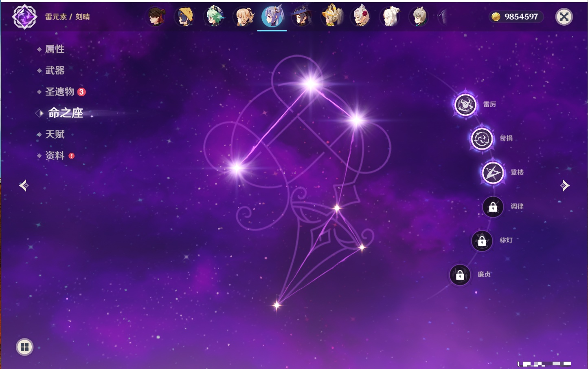
Task: Open the locked 廉贞 constellation node
Action: (x=460, y=275)
